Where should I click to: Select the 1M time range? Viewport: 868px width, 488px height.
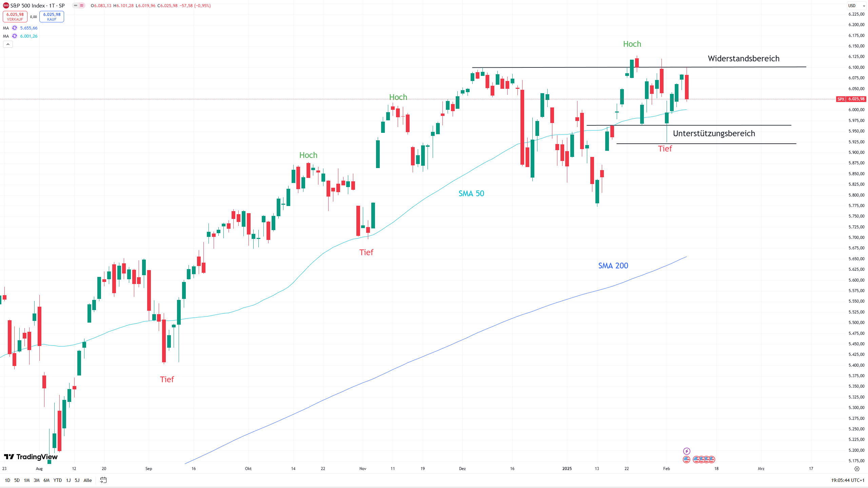[27, 480]
